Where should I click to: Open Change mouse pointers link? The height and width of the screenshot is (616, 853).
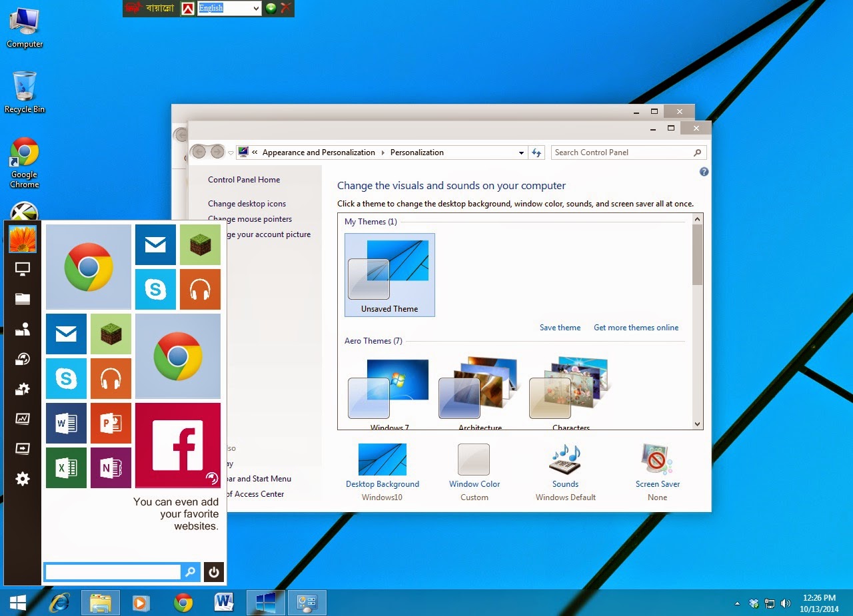coord(250,219)
